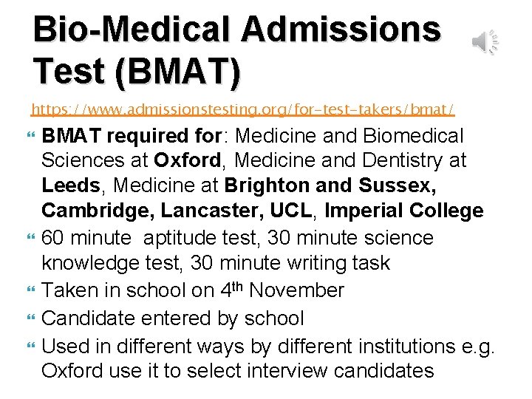This screenshot has width=532, height=399.
Task: Click the speaker audio icon
Action: coord(485,43)
